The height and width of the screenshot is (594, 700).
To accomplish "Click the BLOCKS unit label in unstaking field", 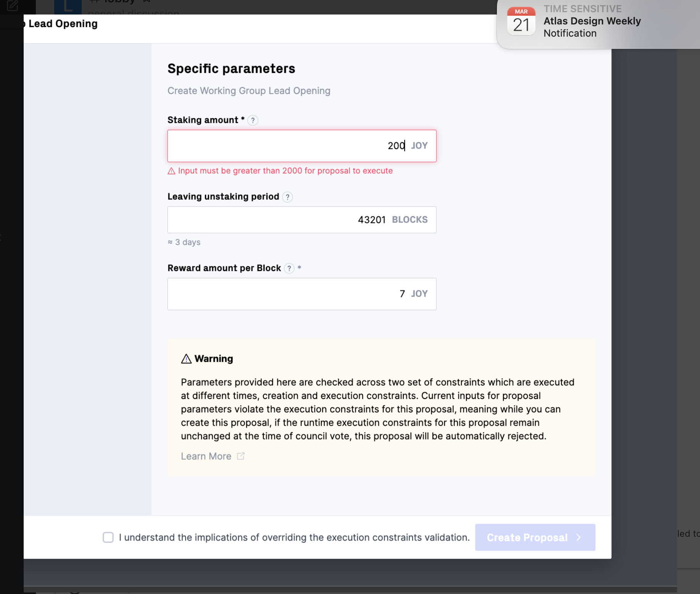I will click(x=410, y=220).
